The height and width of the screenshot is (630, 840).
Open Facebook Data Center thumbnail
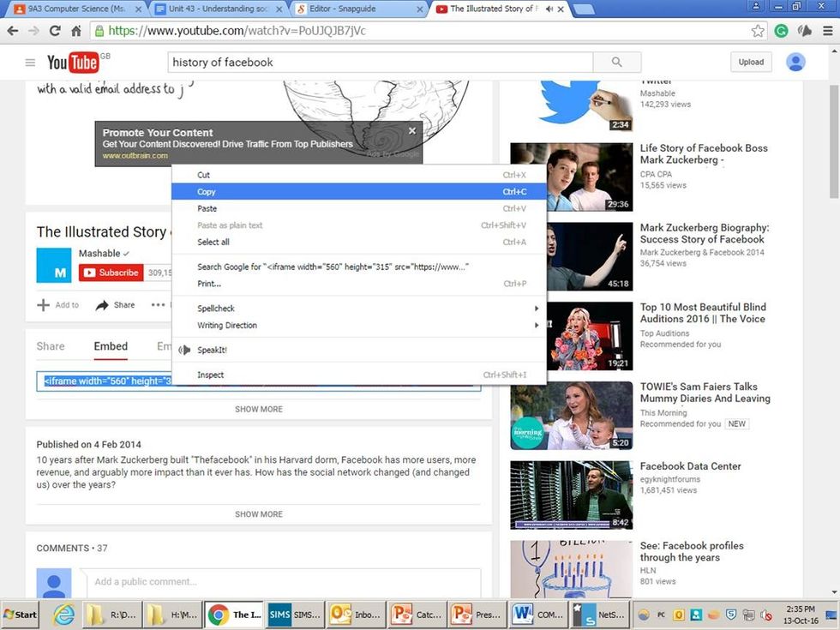click(x=571, y=495)
